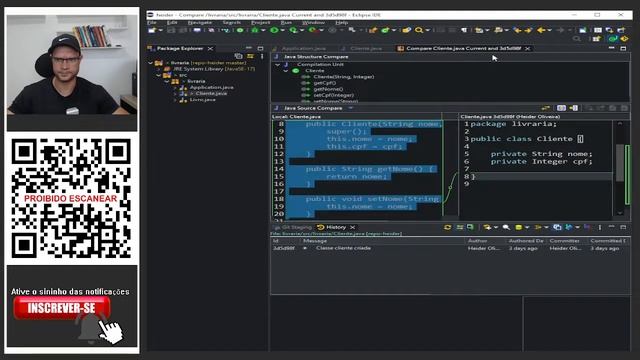Select Livro.java in Package Explorer
The image size is (640, 360).
click(202, 100)
